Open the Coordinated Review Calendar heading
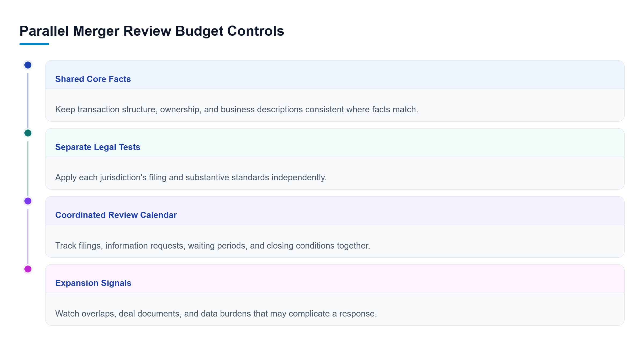 pos(116,215)
